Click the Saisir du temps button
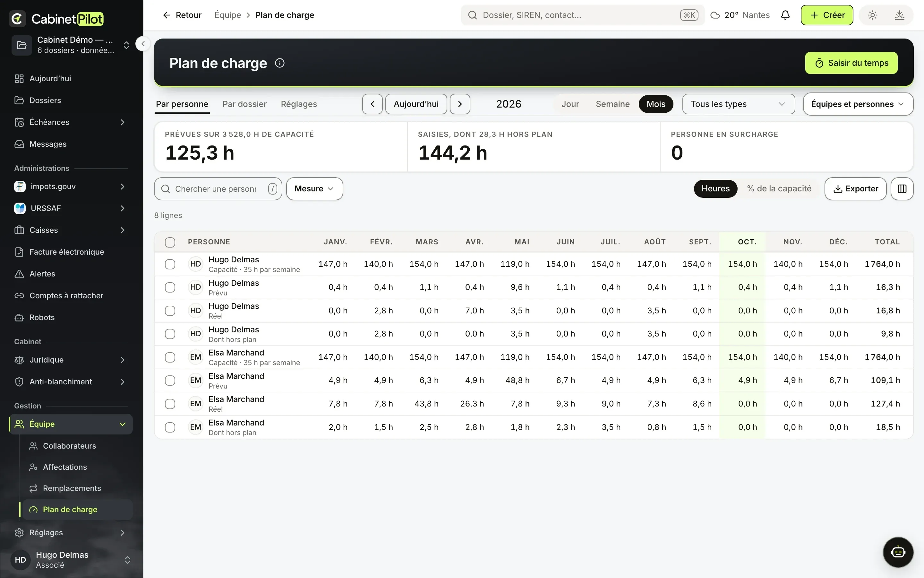 [851, 63]
